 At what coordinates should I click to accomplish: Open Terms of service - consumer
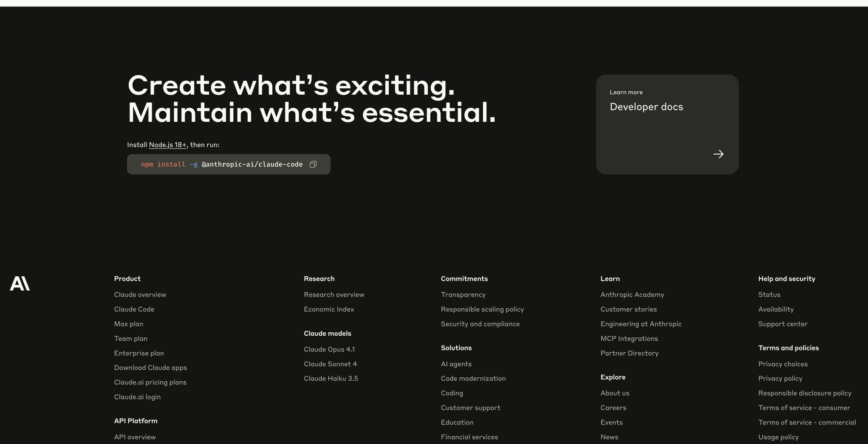(804, 407)
